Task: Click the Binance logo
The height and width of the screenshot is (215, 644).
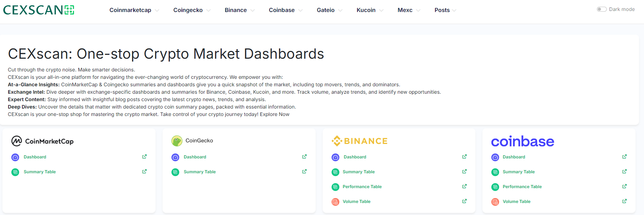Action: click(x=360, y=141)
